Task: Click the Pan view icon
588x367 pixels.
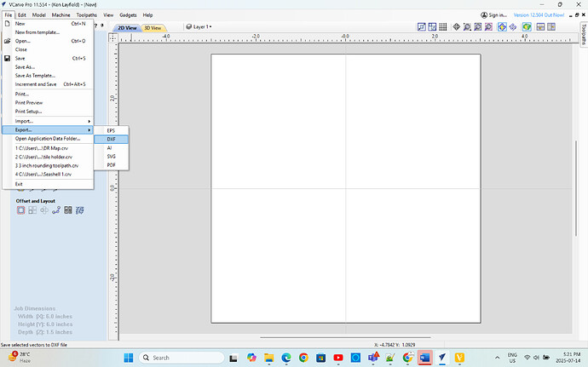Action: tap(457, 27)
